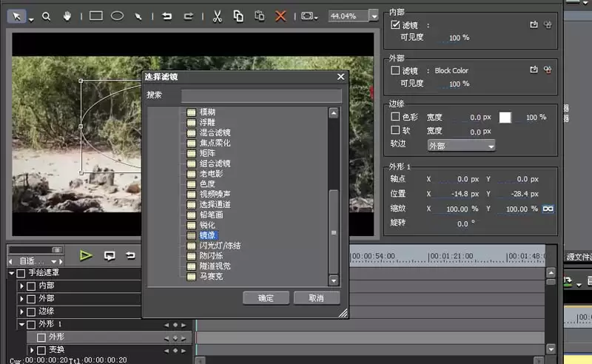The height and width of the screenshot is (364, 592).
Task: Expand the 内部 tree node
Action: (x=21, y=286)
